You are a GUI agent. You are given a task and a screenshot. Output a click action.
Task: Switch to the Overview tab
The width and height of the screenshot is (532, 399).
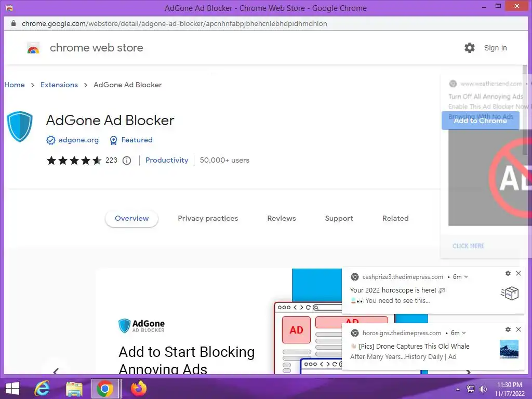point(131,219)
